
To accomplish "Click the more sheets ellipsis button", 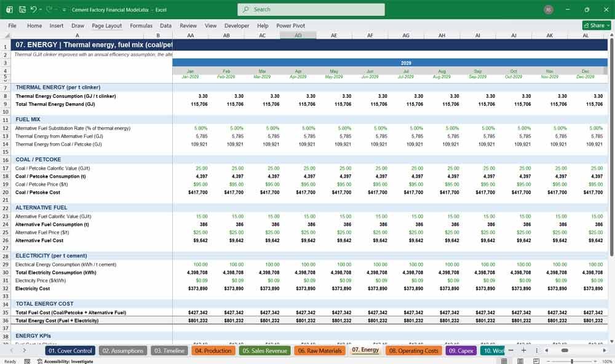I will (510, 350).
